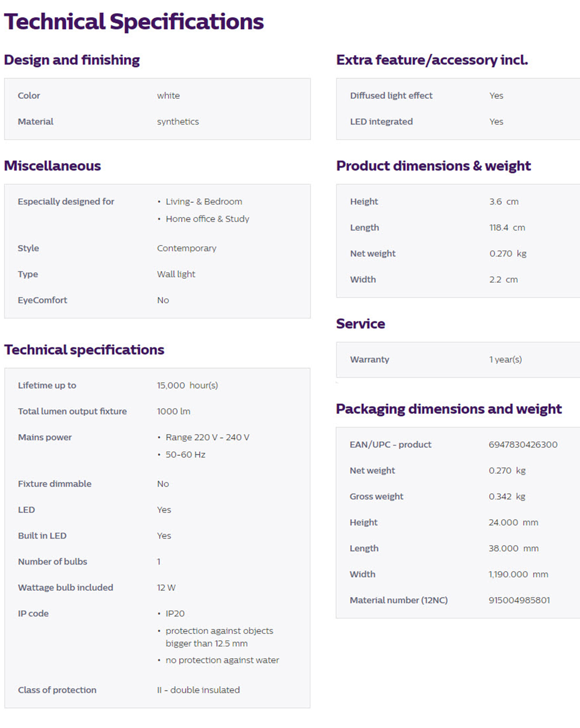Click the Technical Specifications main heading
This screenshot has height=728, width=580.
click(134, 22)
